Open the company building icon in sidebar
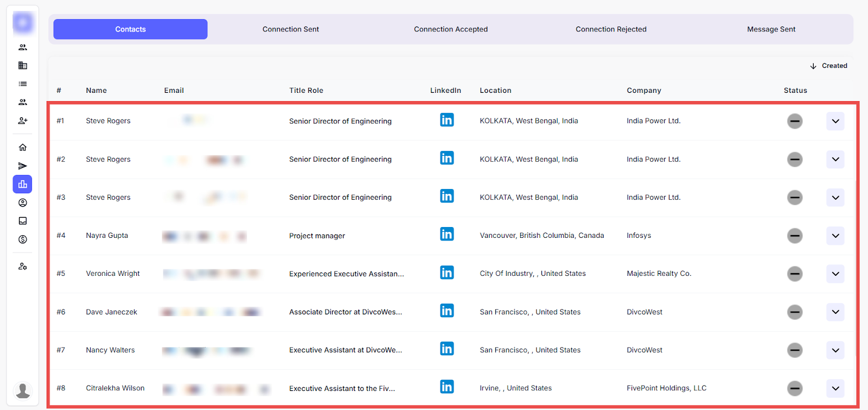The width and height of the screenshot is (868, 410). click(23, 66)
